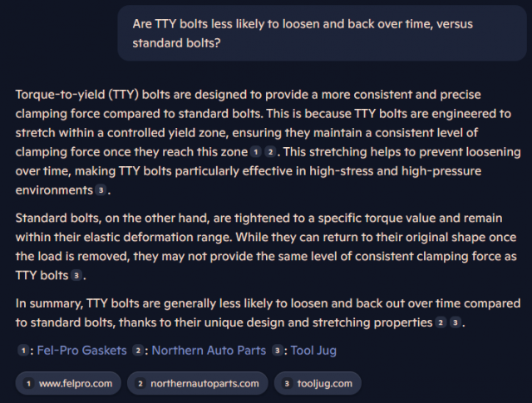Open the Tool Jug link

(313, 351)
